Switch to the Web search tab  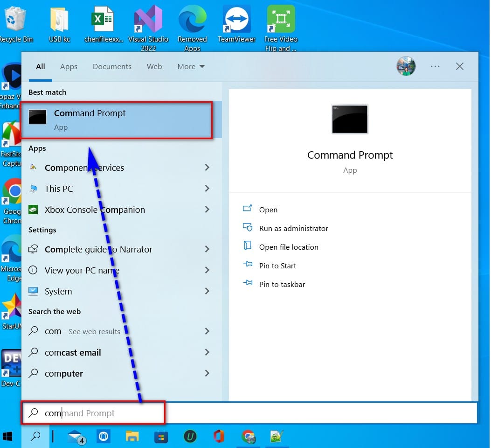pyautogui.click(x=154, y=66)
